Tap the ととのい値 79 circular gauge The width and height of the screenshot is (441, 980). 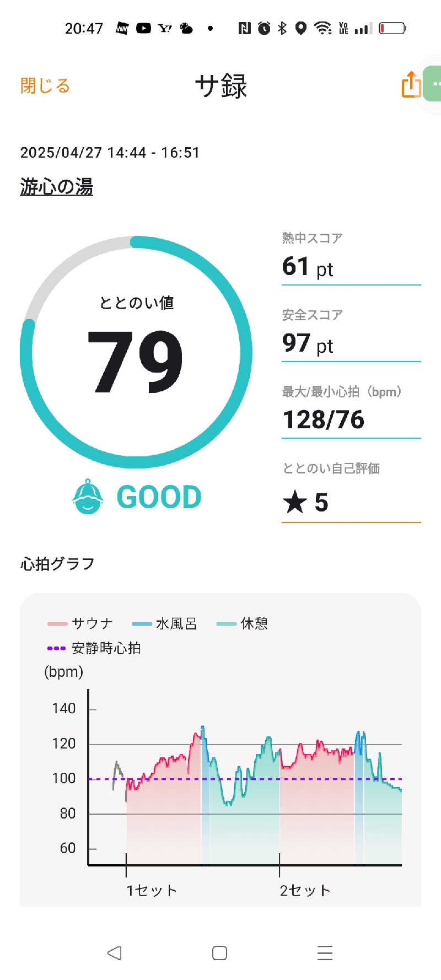point(136,352)
